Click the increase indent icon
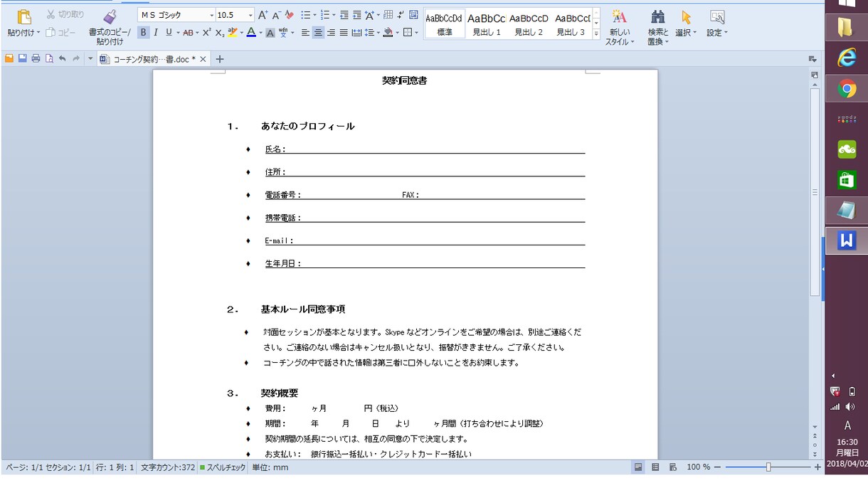 tap(357, 15)
